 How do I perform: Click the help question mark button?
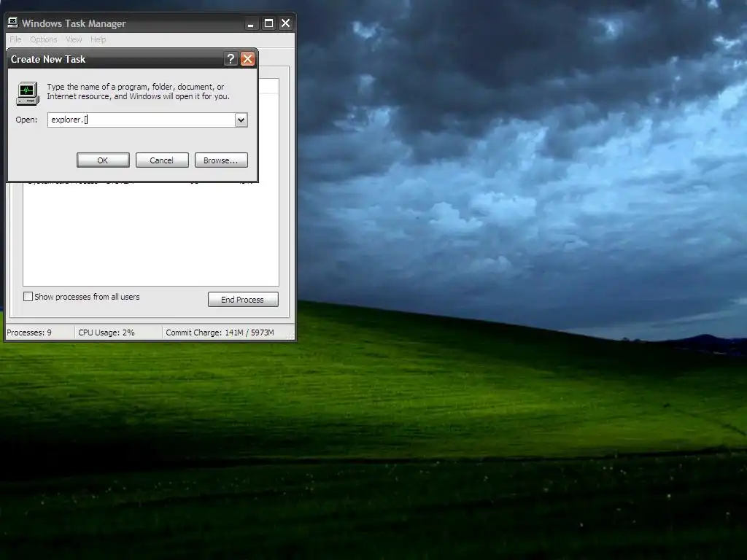(231, 58)
